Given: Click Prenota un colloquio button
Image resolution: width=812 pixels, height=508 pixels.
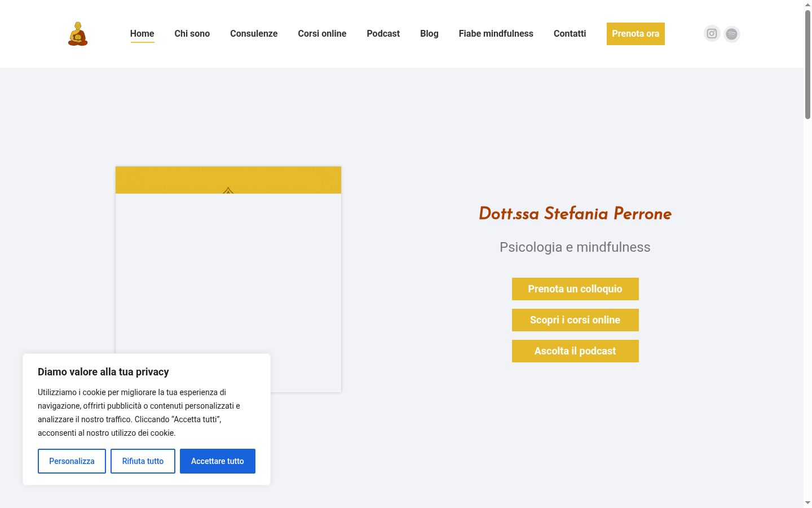Looking at the screenshot, I should click(x=575, y=289).
